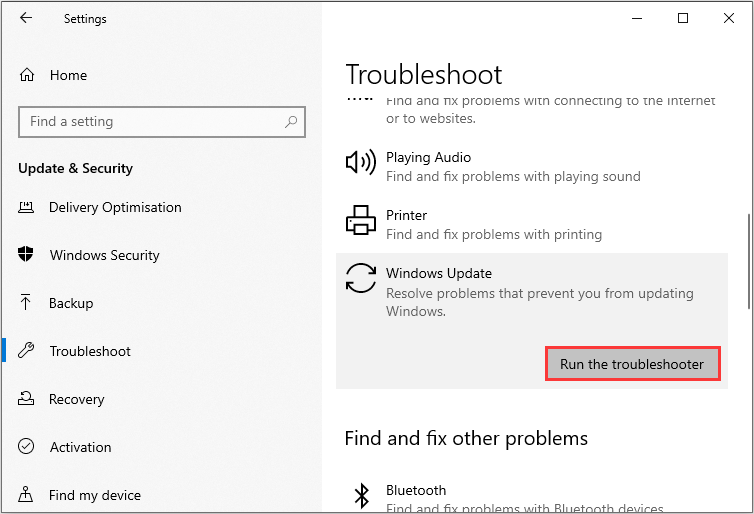Click the vertical scrollbar thumb
The image size is (754, 514).
tap(748, 262)
